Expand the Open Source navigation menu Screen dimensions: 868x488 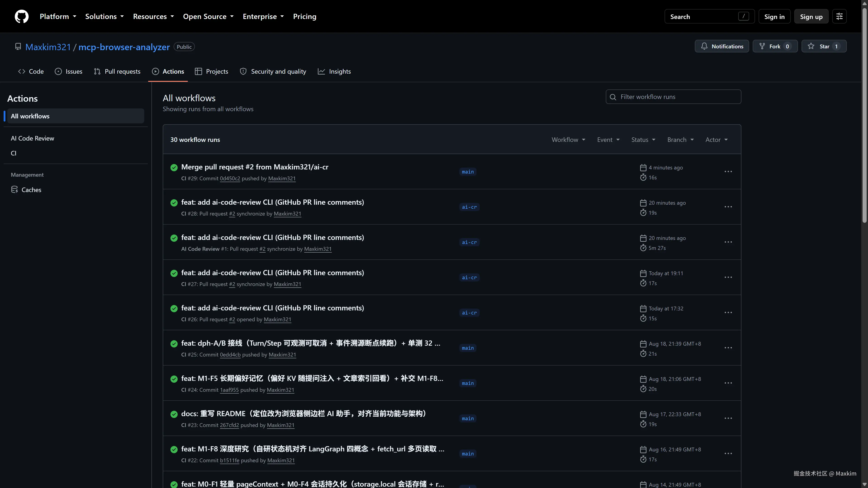[208, 16]
